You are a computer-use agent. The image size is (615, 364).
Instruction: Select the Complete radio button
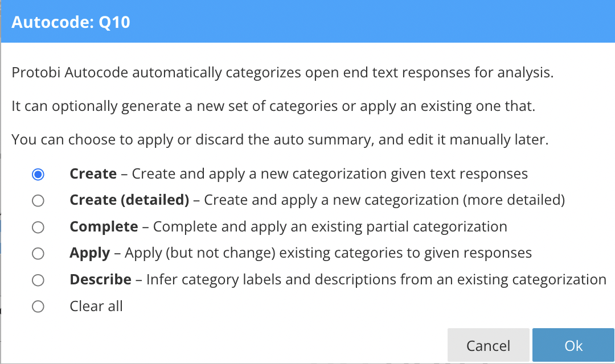point(38,227)
